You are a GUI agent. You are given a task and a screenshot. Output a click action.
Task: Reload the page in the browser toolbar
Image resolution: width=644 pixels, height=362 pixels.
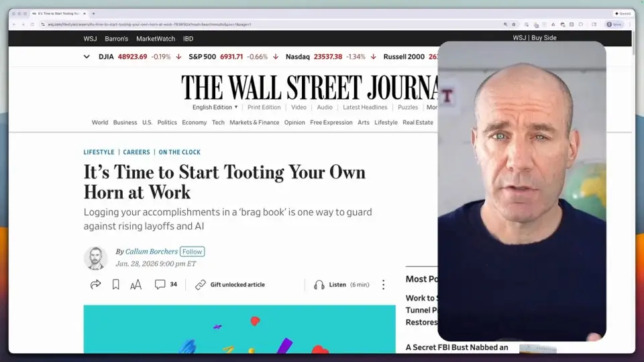point(32,24)
